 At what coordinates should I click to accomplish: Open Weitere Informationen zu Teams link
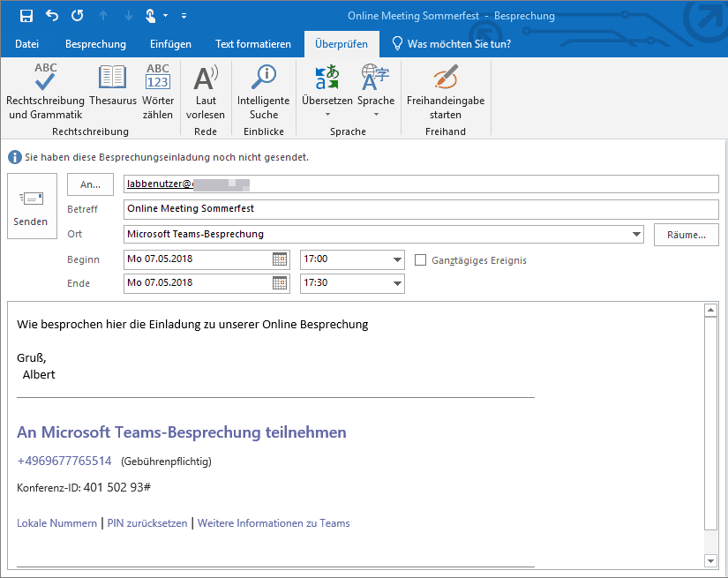pos(274,523)
